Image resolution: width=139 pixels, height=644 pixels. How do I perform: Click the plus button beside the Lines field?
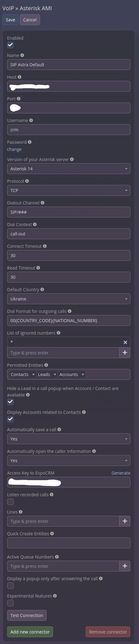click(125, 521)
